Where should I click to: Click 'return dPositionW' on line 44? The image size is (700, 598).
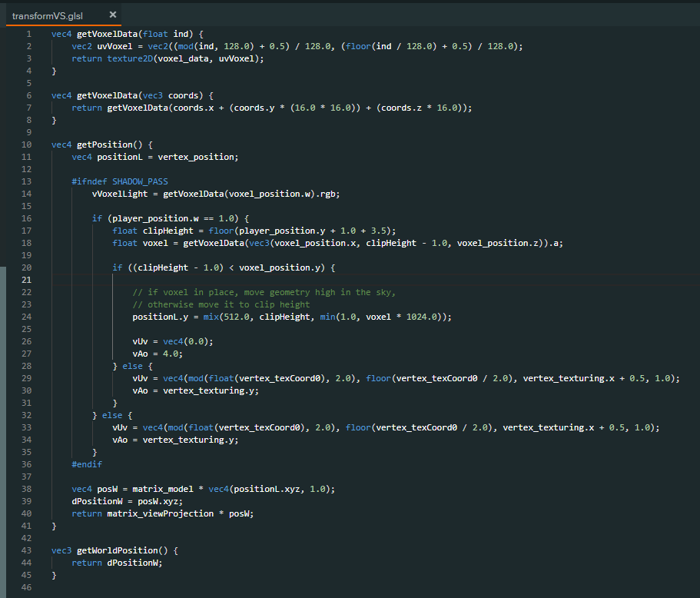tap(117, 563)
